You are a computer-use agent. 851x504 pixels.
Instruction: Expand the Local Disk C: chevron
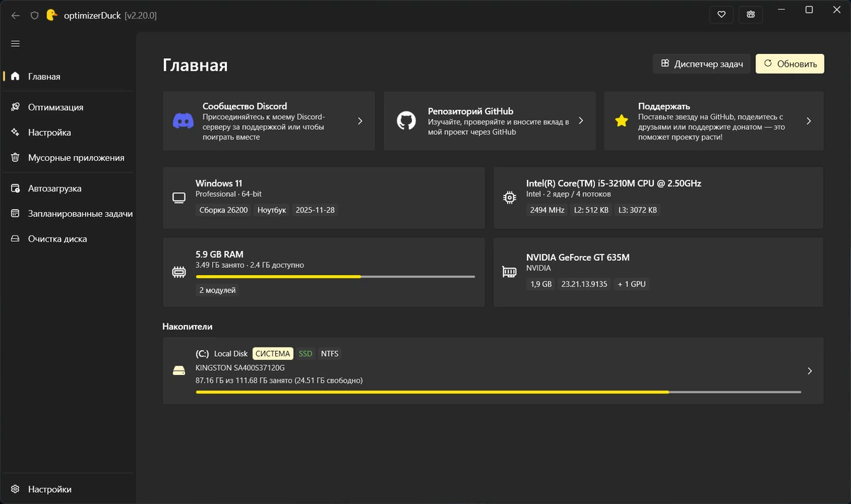pos(810,371)
